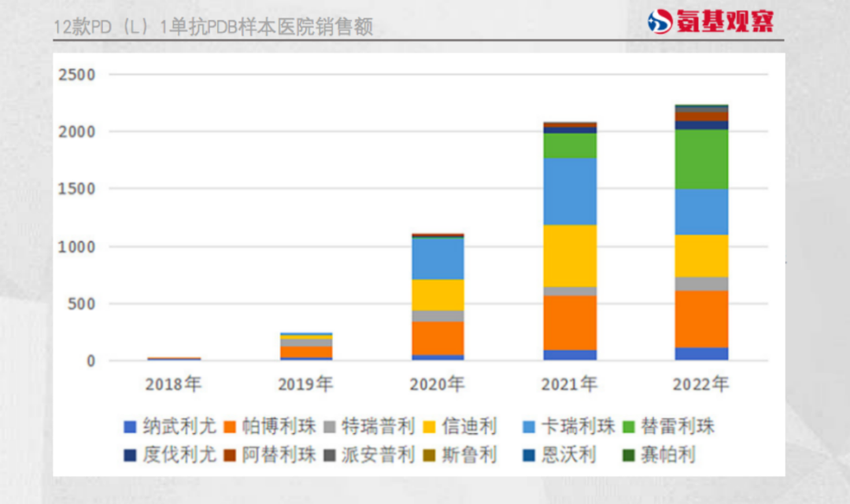Click the 阿替利珠 legend label
Screen dimensions: 850x504
pyautogui.click(x=279, y=454)
